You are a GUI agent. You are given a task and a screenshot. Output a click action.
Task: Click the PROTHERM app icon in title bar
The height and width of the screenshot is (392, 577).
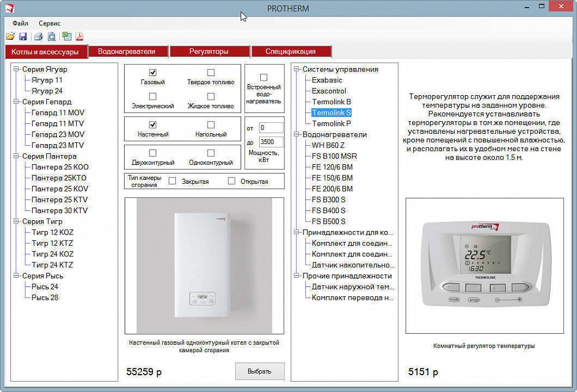tap(8, 8)
